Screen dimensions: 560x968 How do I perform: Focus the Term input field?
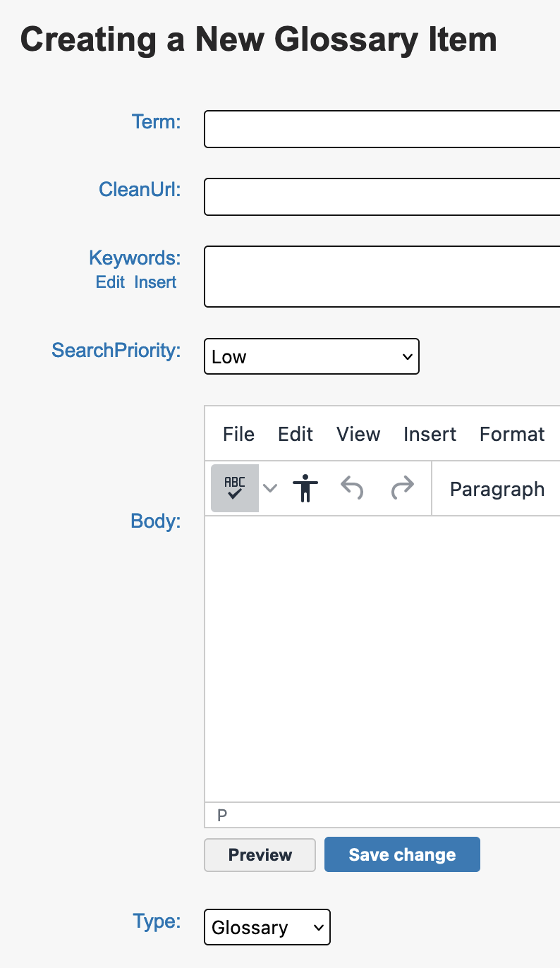[x=382, y=129]
